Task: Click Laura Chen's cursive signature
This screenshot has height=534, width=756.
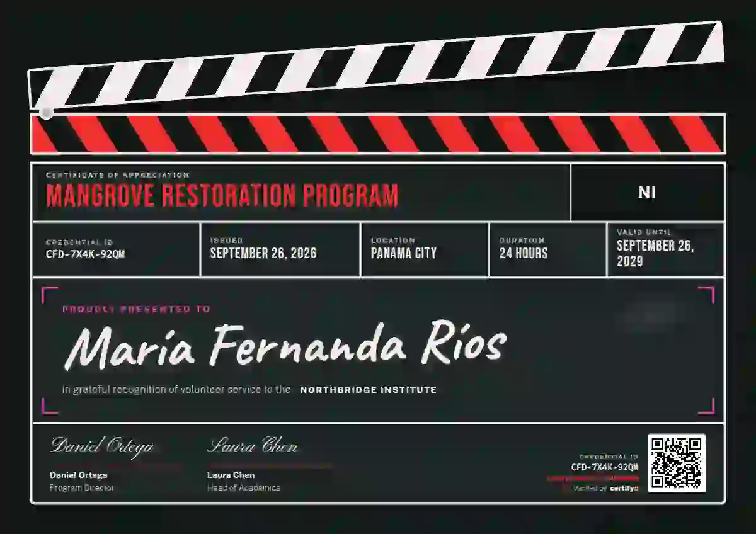Action: pos(253,445)
